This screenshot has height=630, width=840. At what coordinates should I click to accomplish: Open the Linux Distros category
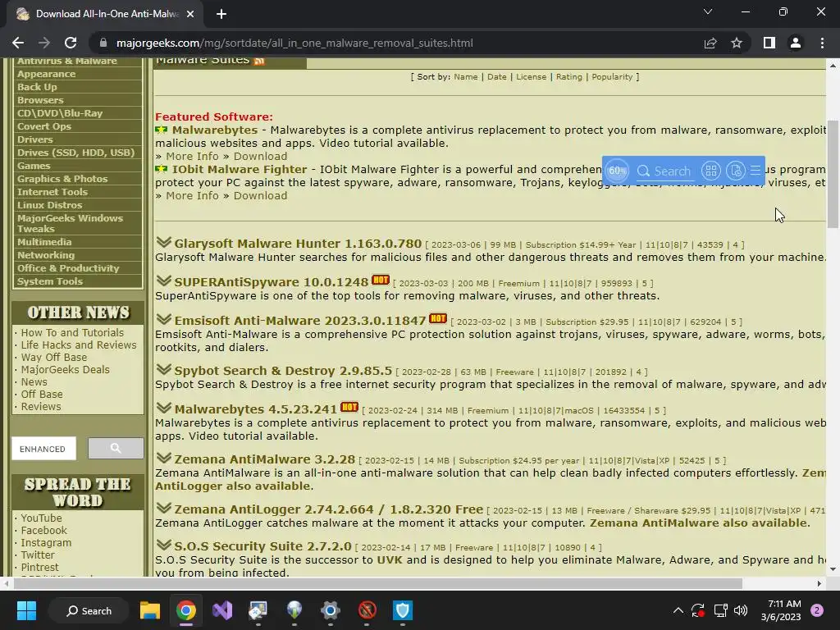click(x=49, y=205)
